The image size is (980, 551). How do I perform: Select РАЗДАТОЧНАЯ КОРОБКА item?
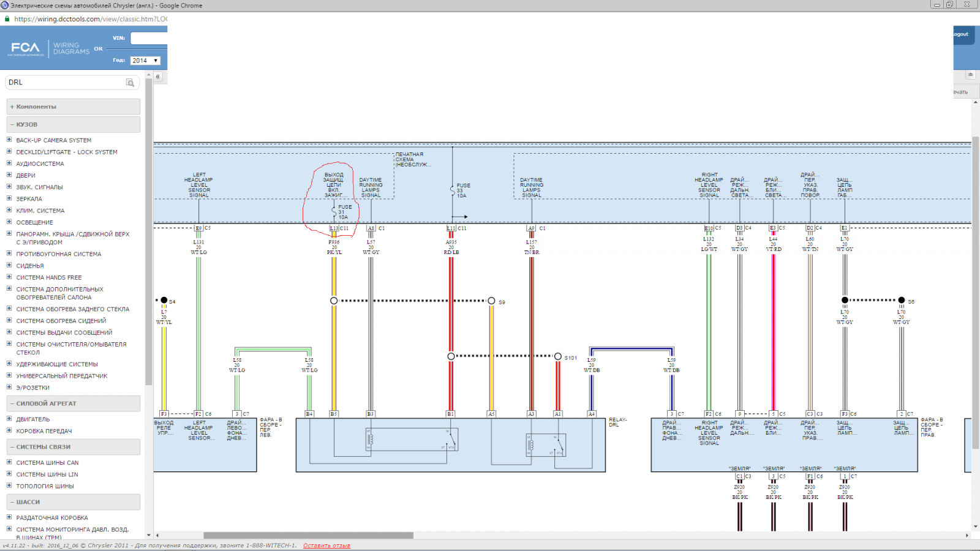(x=52, y=518)
